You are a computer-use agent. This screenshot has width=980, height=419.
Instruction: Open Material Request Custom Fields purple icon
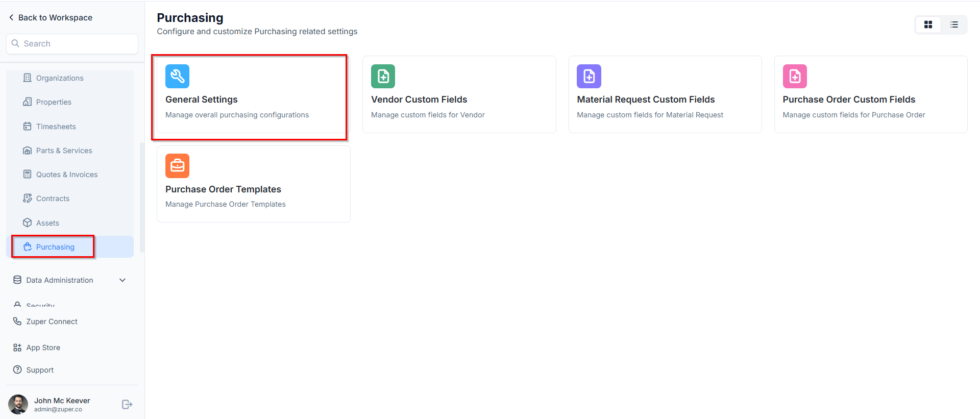pos(589,77)
